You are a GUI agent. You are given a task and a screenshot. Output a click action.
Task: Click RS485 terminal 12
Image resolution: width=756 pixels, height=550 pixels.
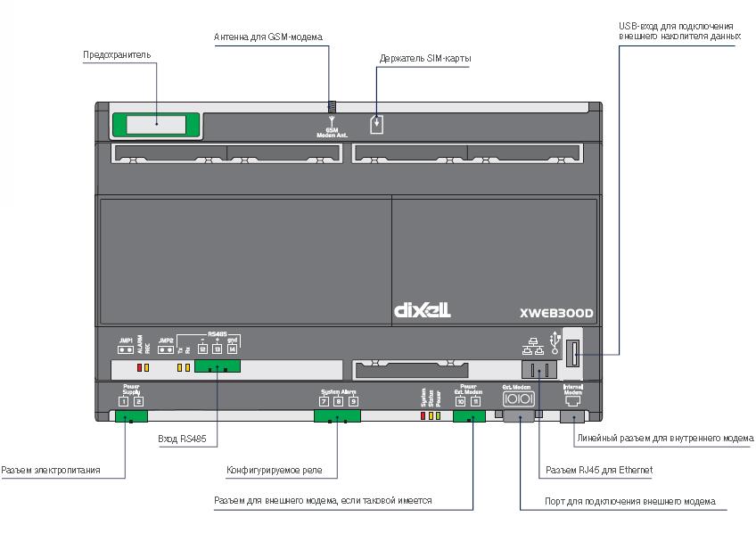click(x=202, y=349)
